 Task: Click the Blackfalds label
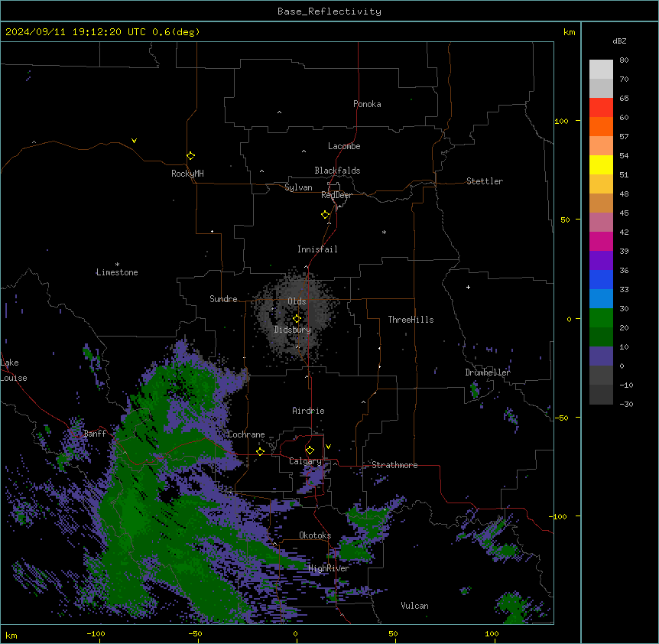click(337, 171)
